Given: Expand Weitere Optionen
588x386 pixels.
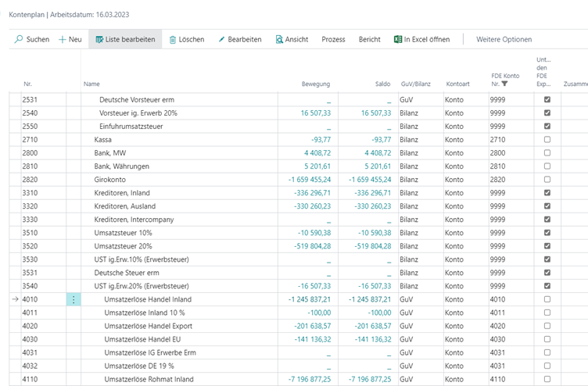Looking at the screenshot, I should 504,39.
